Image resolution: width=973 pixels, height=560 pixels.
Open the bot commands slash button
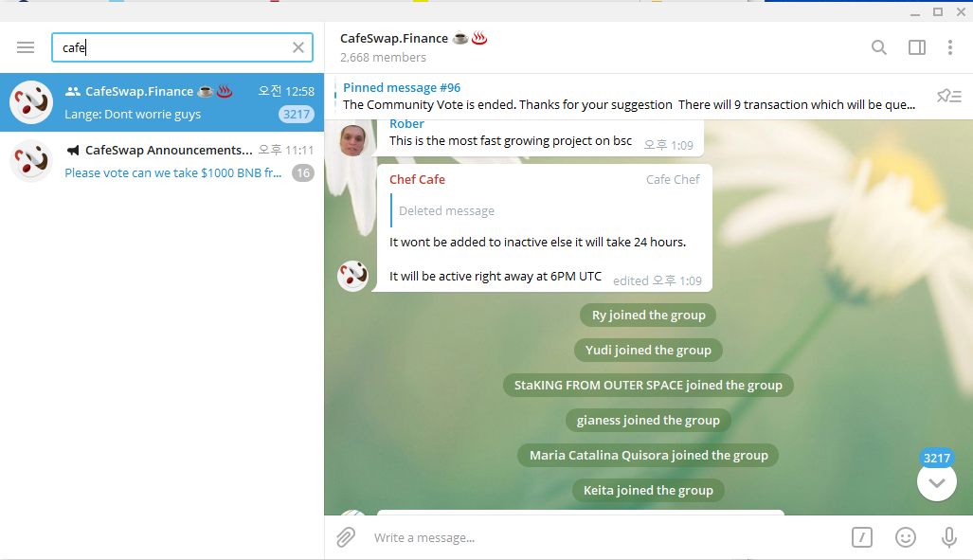tap(862, 537)
